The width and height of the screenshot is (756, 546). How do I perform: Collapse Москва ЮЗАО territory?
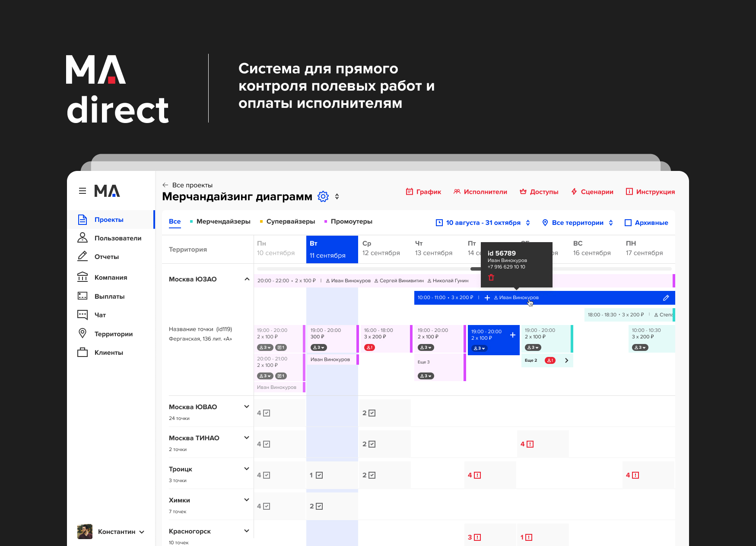pyautogui.click(x=247, y=279)
